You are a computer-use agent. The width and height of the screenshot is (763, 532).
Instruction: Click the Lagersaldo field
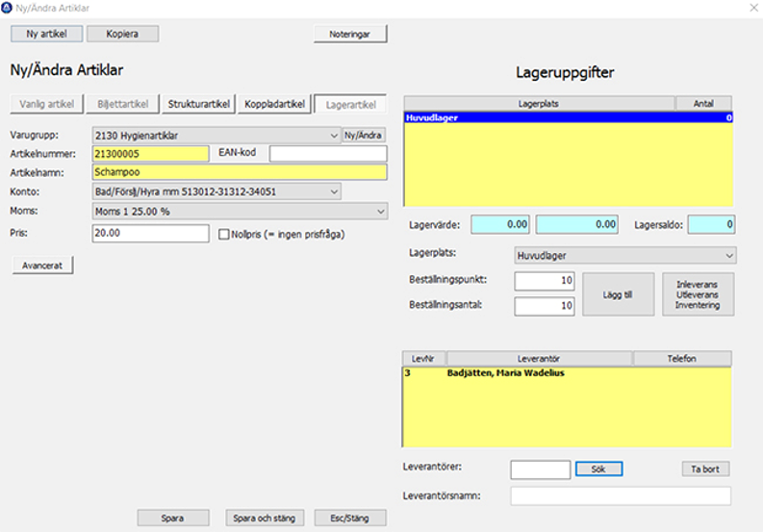tap(711, 224)
